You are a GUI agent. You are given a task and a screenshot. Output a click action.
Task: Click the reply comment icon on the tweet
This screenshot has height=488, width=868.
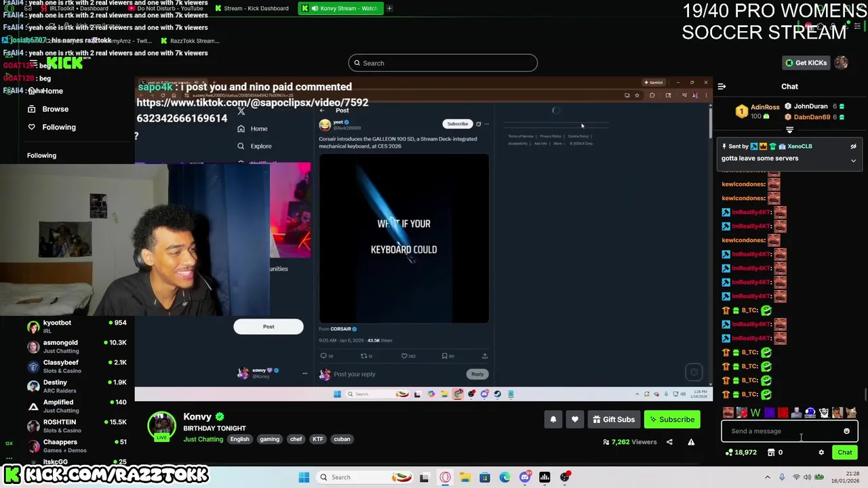pyautogui.click(x=323, y=356)
